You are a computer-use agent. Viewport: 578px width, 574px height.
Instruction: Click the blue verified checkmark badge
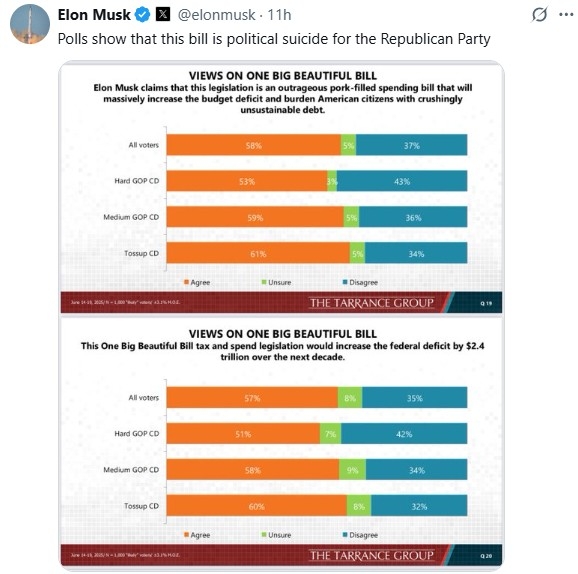click(142, 15)
